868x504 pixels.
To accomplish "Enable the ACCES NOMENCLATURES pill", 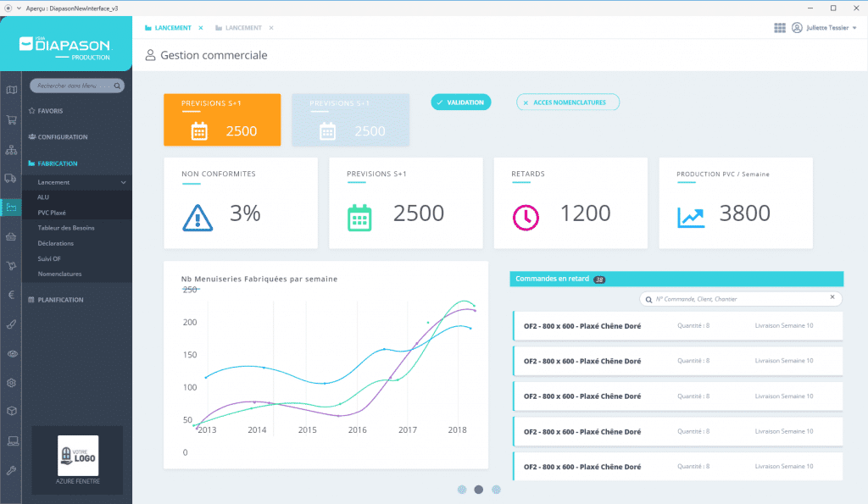I will click(x=568, y=102).
